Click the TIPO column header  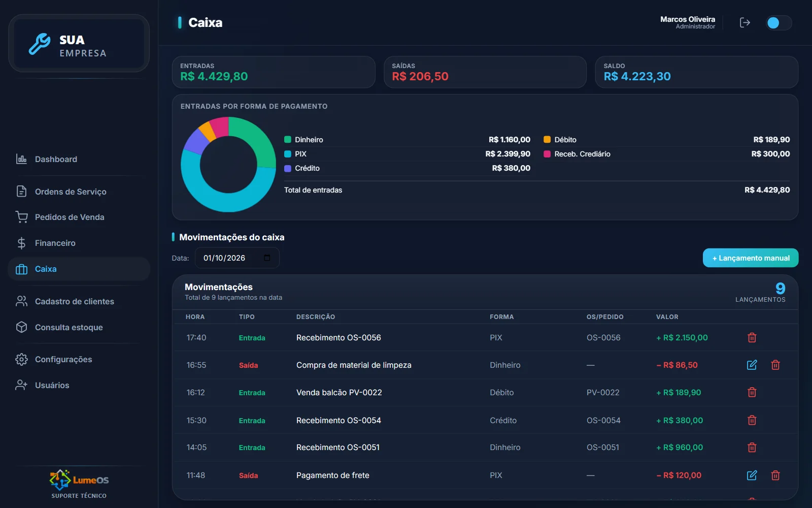coord(247,316)
